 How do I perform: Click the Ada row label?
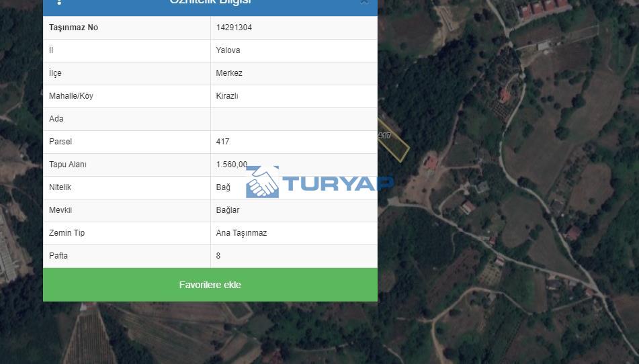(x=56, y=118)
